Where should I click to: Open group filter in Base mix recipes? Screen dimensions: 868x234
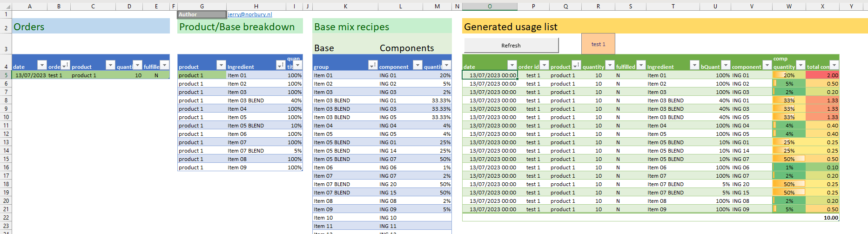(x=373, y=65)
